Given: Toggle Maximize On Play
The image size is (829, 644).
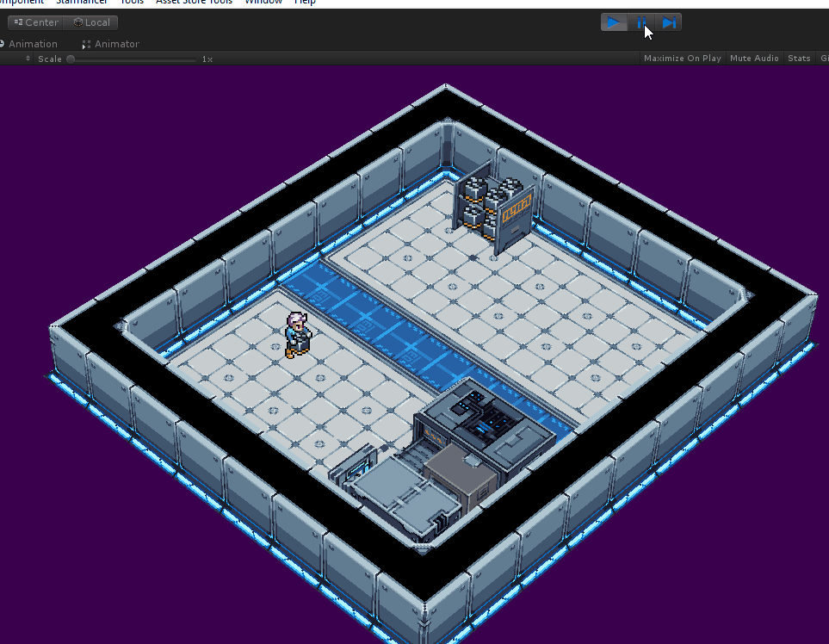Looking at the screenshot, I should [683, 59].
